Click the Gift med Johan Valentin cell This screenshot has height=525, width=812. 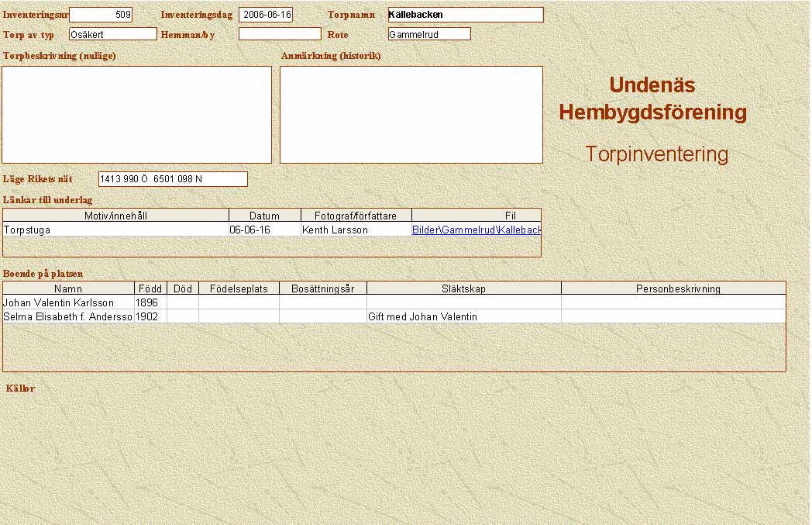pos(463,317)
